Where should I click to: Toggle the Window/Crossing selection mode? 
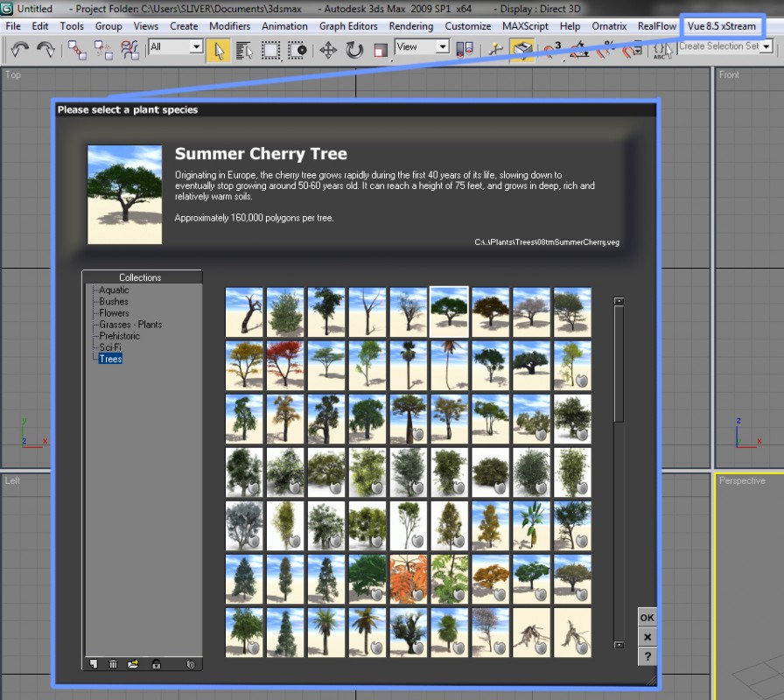(x=297, y=51)
